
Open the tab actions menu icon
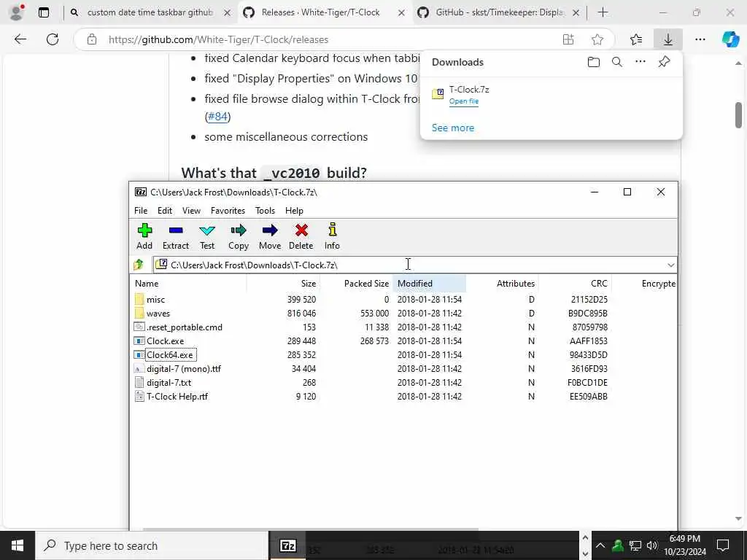click(43, 12)
